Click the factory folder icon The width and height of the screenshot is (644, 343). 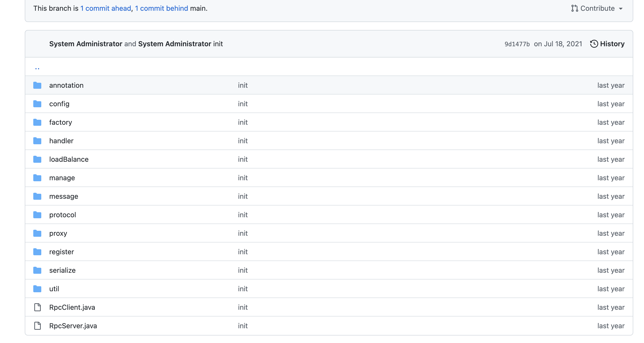pyautogui.click(x=37, y=122)
